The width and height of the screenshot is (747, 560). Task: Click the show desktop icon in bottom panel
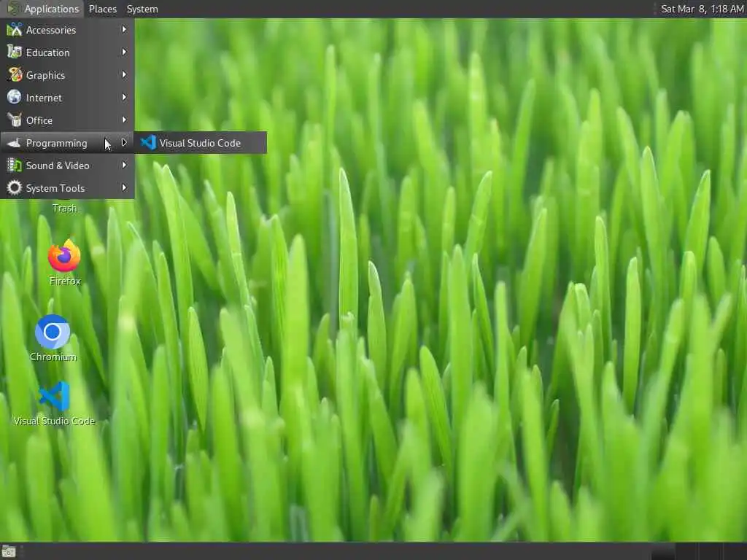[x=9, y=551]
